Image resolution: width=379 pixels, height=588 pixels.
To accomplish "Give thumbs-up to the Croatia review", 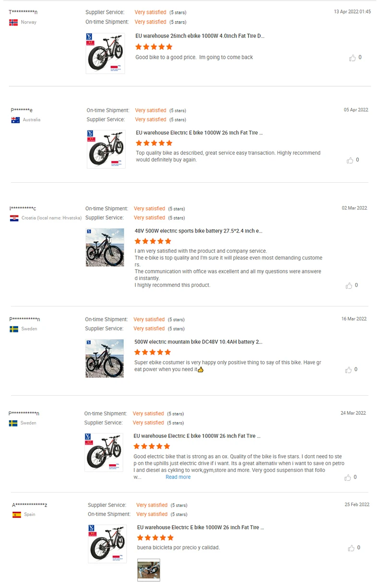I will coord(349,285).
